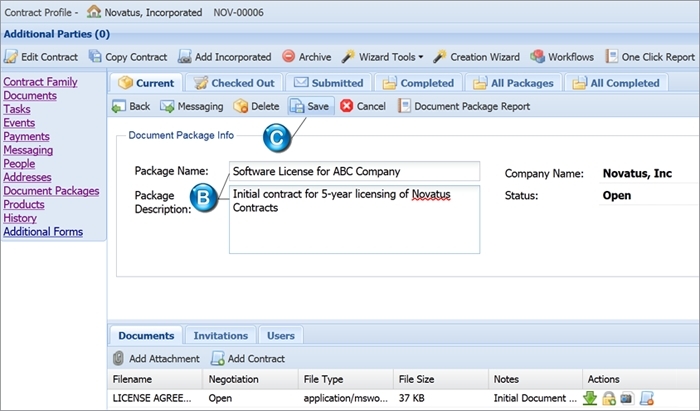Switch to the Checked Out tab
The width and height of the screenshot is (700, 411).
tap(234, 83)
